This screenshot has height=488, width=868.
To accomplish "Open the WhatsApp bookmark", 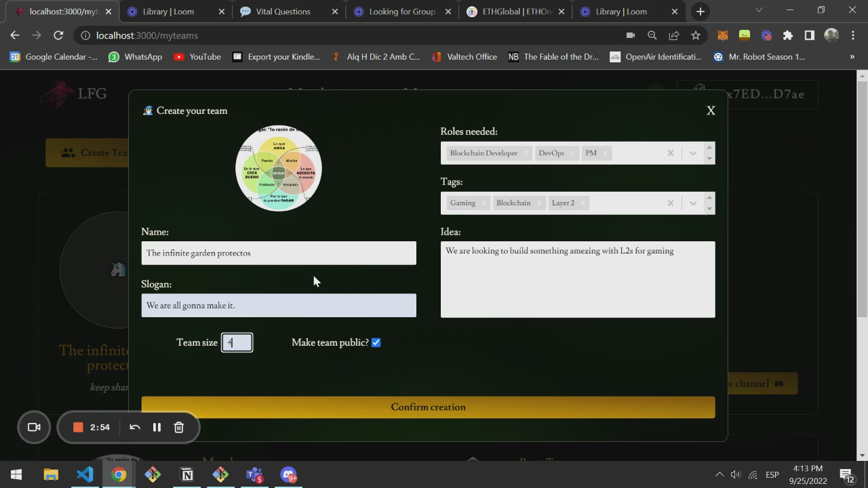I will pyautogui.click(x=136, y=57).
